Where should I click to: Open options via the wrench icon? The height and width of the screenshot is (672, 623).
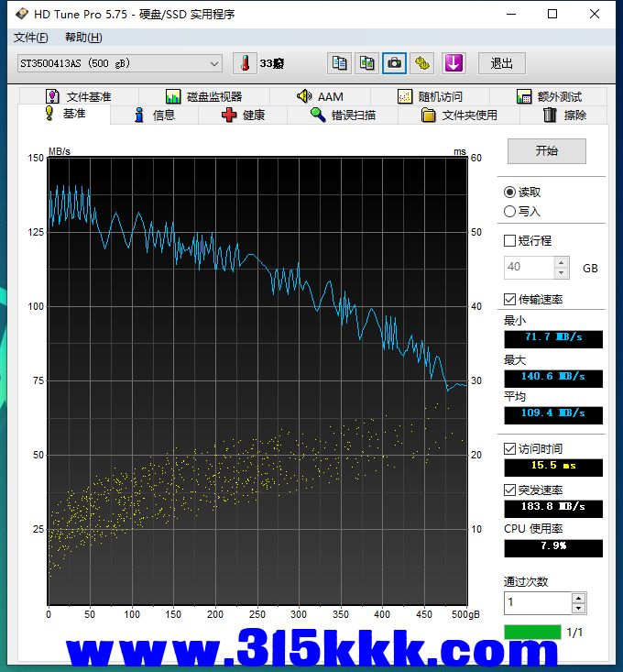click(421, 63)
